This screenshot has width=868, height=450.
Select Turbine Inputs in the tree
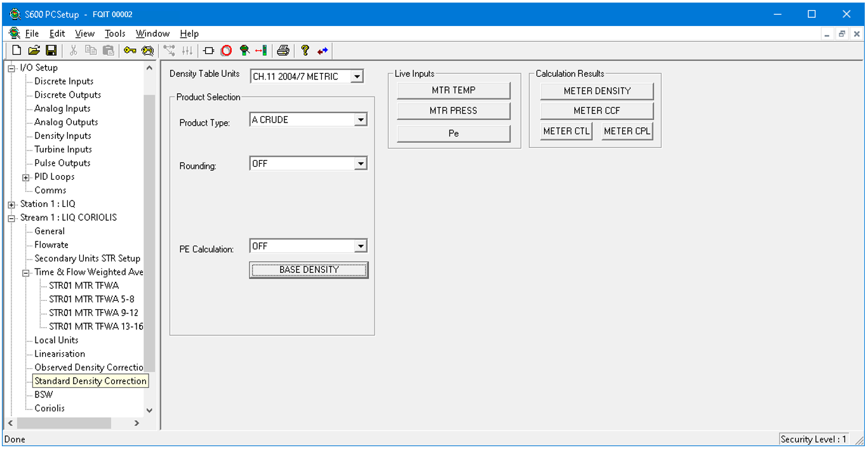(x=63, y=149)
